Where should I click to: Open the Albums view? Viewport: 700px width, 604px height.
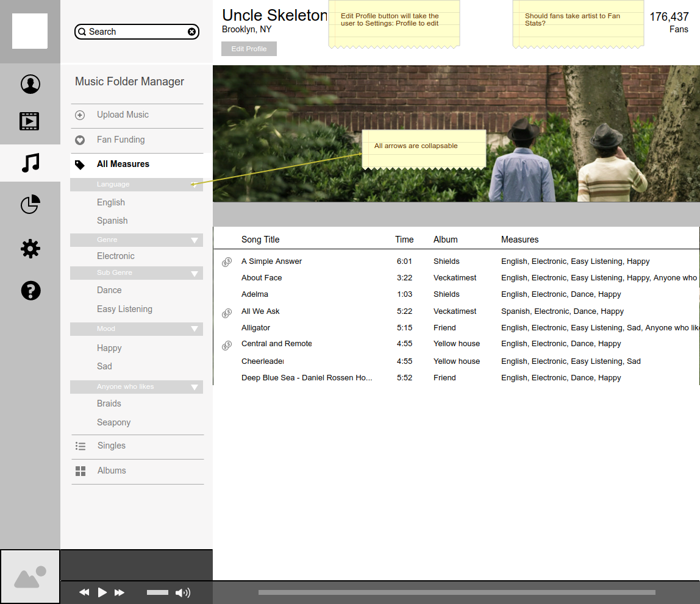click(112, 471)
